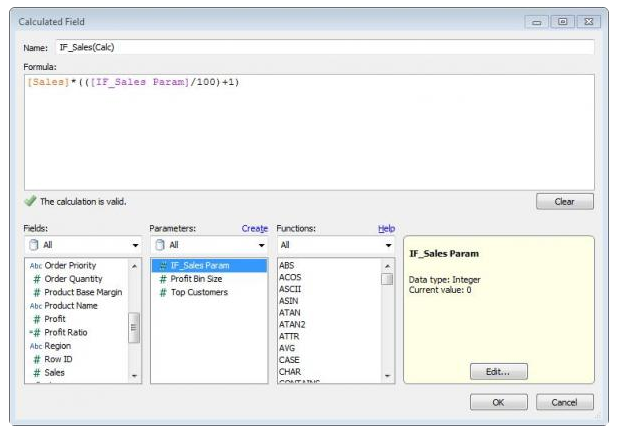Select the Region field
This screenshot has height=434, width=621.
coord(58,345)
